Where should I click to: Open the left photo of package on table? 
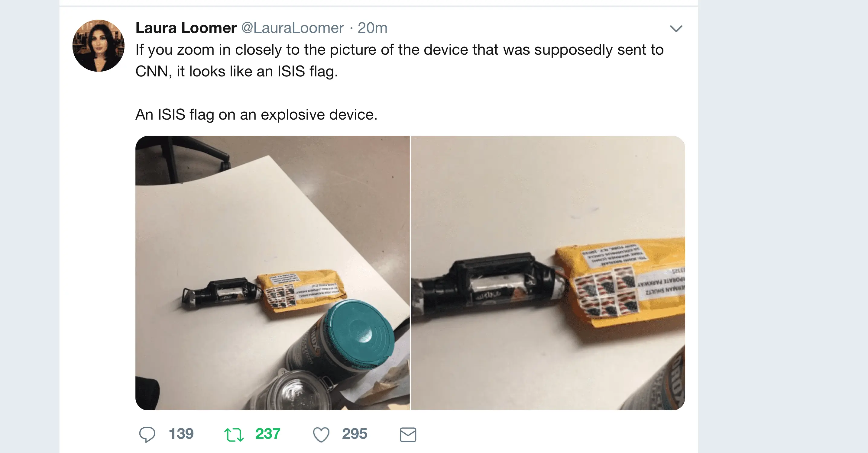[x=273, y=273]
